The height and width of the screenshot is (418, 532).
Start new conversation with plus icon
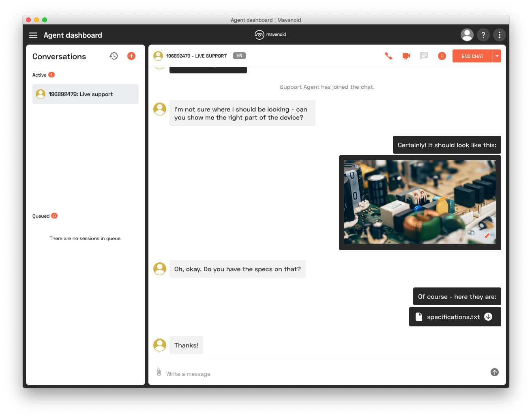click(131, 56)
